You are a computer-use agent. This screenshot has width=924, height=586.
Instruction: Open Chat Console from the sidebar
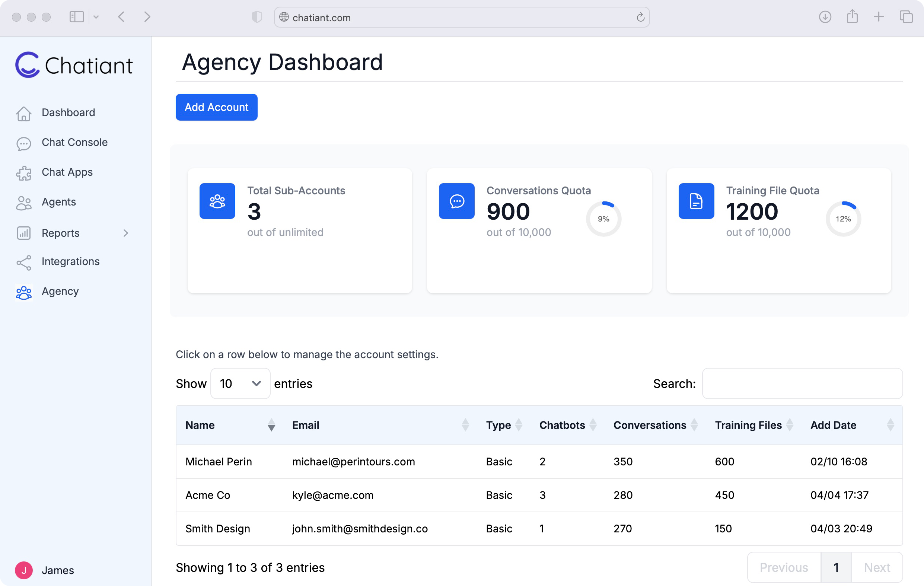tap(74, 142)
